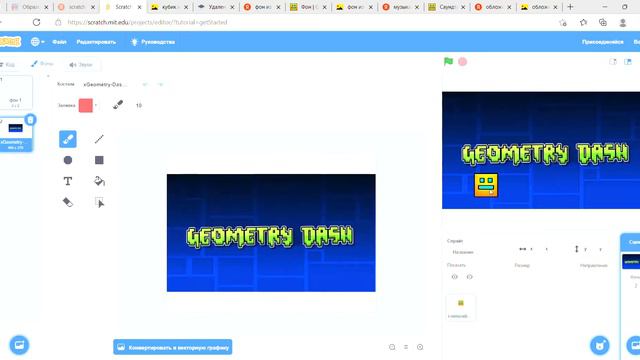Select the Text tool
The image size is (640, 360).
click(68, 181)
